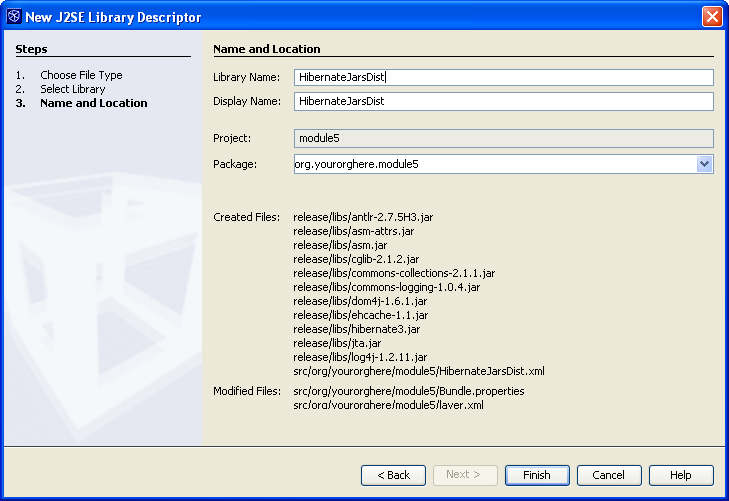This screenshot has width=729, height=501.
Task: Close the New J2SE Library Descriptor dialog
Action: click(712, 17)
